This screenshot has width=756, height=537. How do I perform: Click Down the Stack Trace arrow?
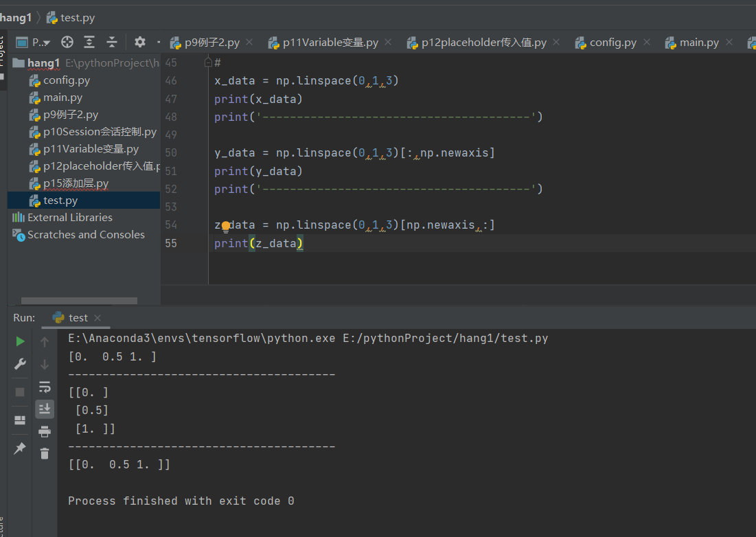pyautogui.click(x=45, y=365)
